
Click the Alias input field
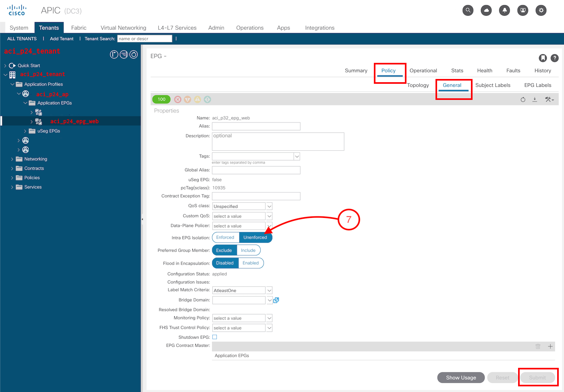point(256,126)
